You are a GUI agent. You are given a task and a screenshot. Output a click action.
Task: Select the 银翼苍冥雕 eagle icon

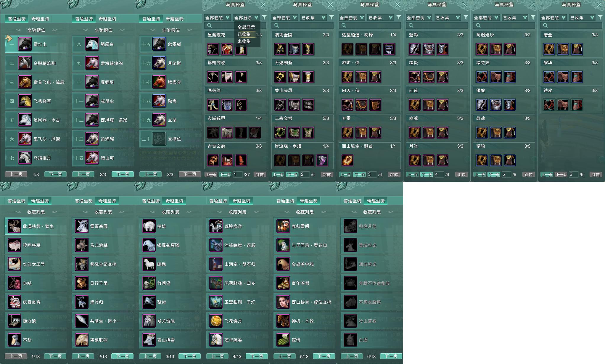pos(149,245)
